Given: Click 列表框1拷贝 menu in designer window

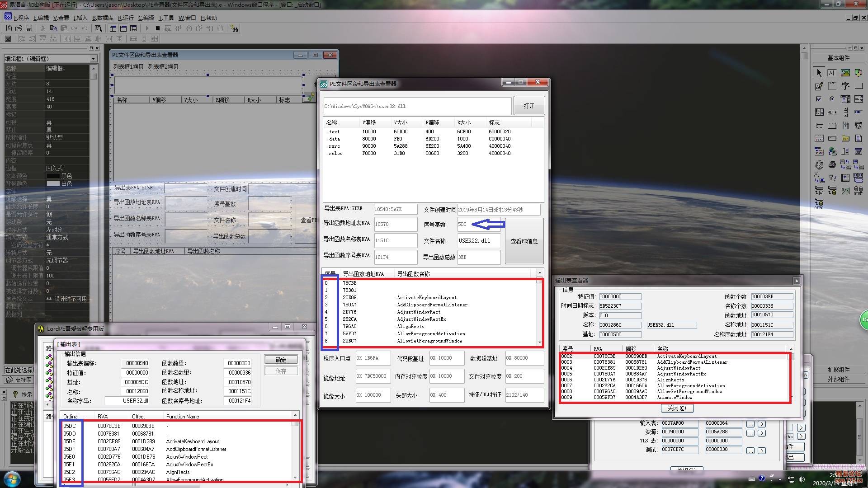Looking at the screenshot, I should (128, 66).
